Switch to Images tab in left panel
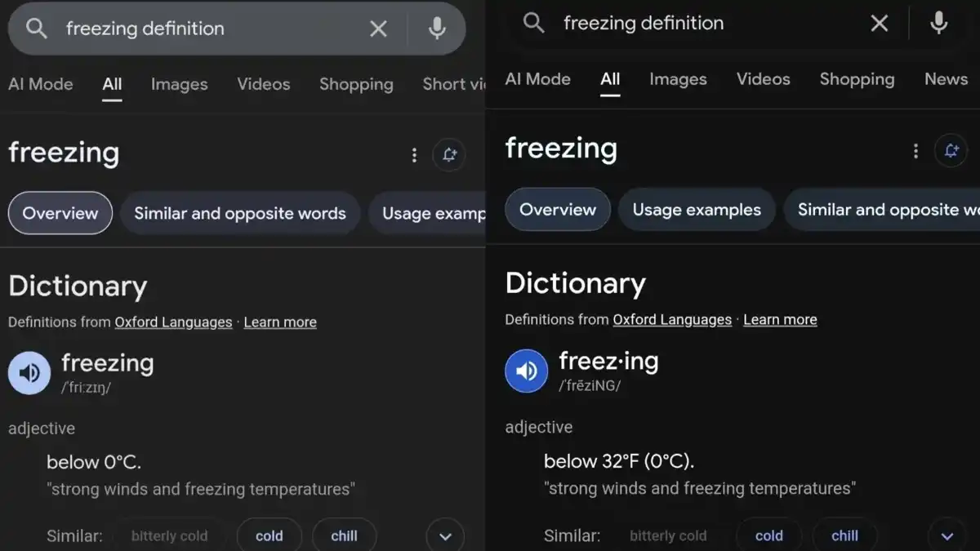Viewport: 980px width, 551px height. pyautogui.click(x=180, y=84)
